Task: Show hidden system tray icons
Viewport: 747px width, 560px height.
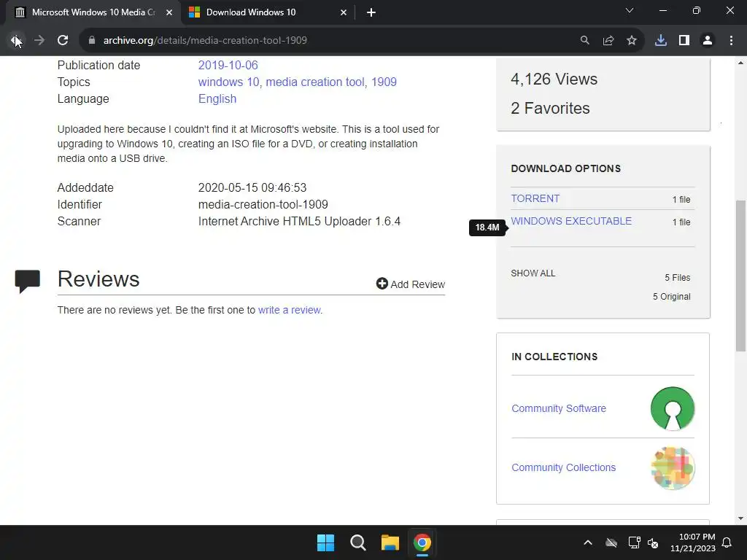Action: 588,542
